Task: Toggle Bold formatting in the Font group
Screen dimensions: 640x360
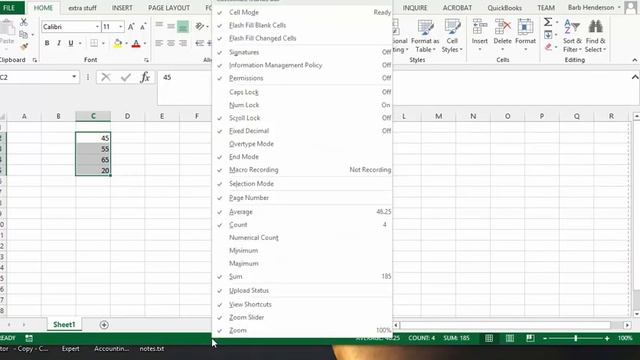Action: pos(47,43)
